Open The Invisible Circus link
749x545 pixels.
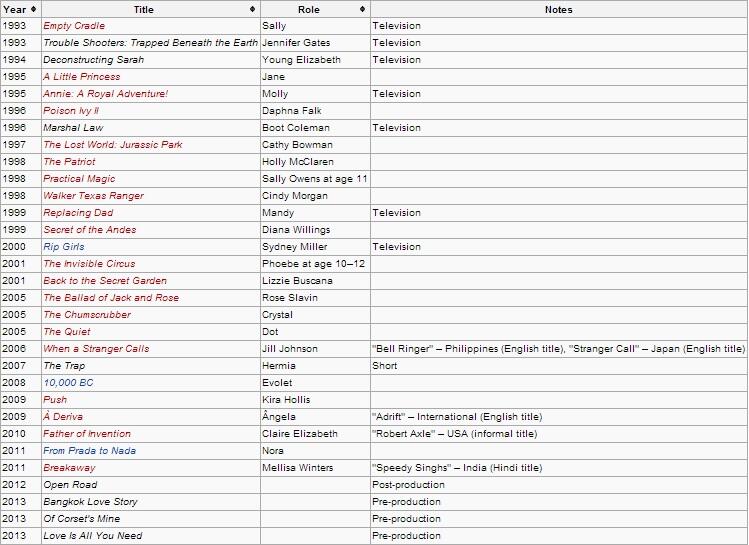[89, 264]
